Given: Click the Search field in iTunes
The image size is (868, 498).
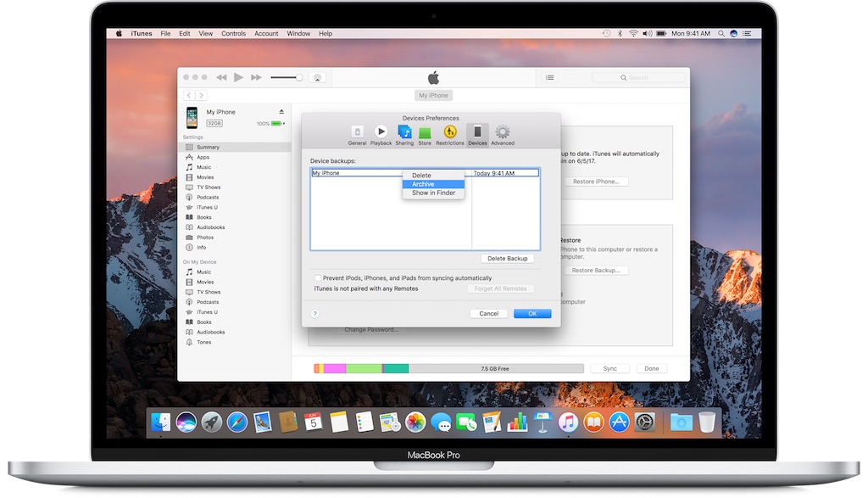Looking at the screenshot, I should 638,77.
